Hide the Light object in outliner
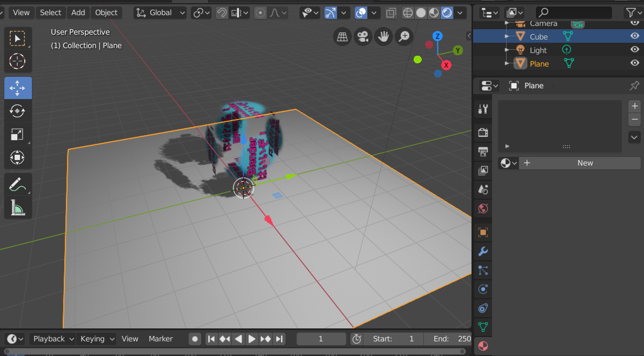The height and width of the screenshot is (356, 644). point(635,50)
